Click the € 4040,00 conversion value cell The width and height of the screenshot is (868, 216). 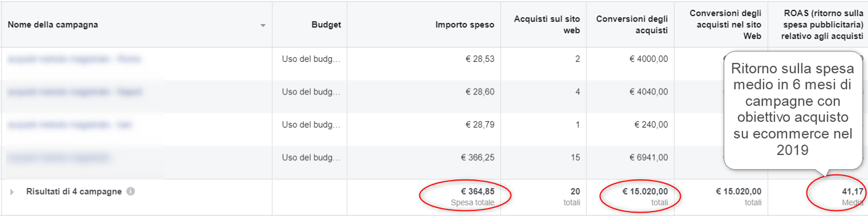point(648,92)
